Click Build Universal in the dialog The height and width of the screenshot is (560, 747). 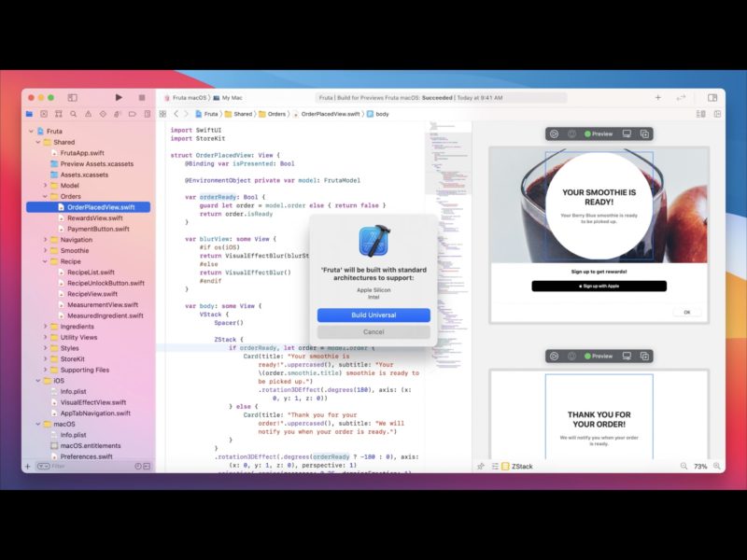click(373, 315)
